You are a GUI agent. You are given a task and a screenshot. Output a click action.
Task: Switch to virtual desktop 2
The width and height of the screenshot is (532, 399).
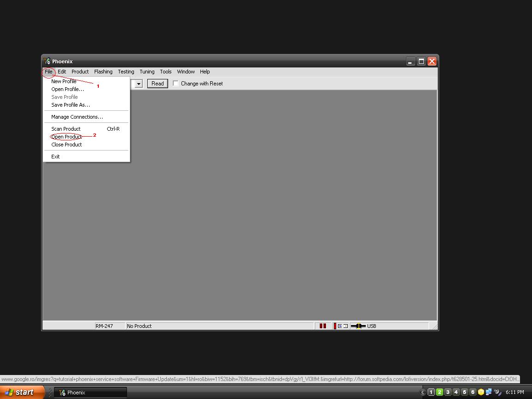[439, 392]
